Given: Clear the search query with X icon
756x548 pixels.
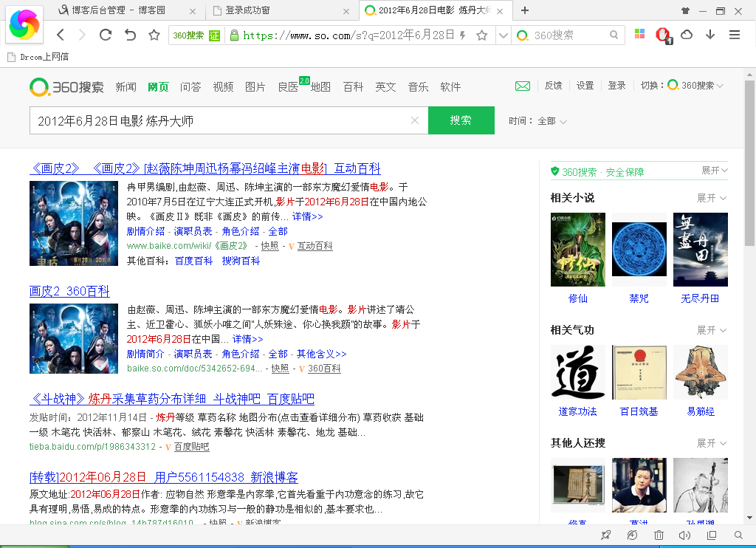Looking at the screenshot, I should click(415, 120).
